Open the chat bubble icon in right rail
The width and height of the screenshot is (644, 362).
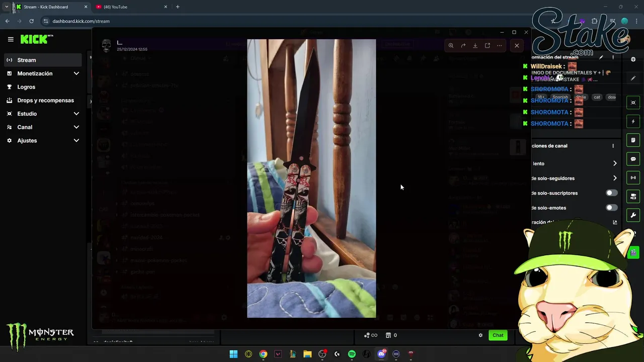pos(633,159)
